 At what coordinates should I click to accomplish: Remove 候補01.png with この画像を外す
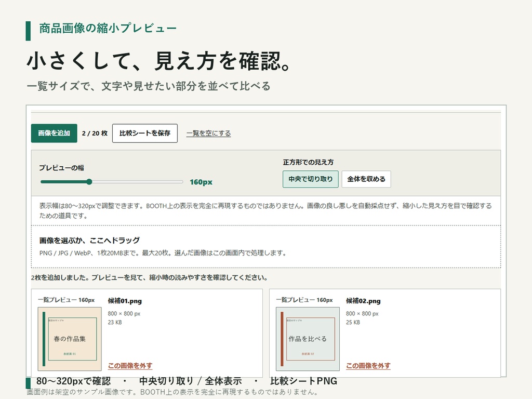130,366
